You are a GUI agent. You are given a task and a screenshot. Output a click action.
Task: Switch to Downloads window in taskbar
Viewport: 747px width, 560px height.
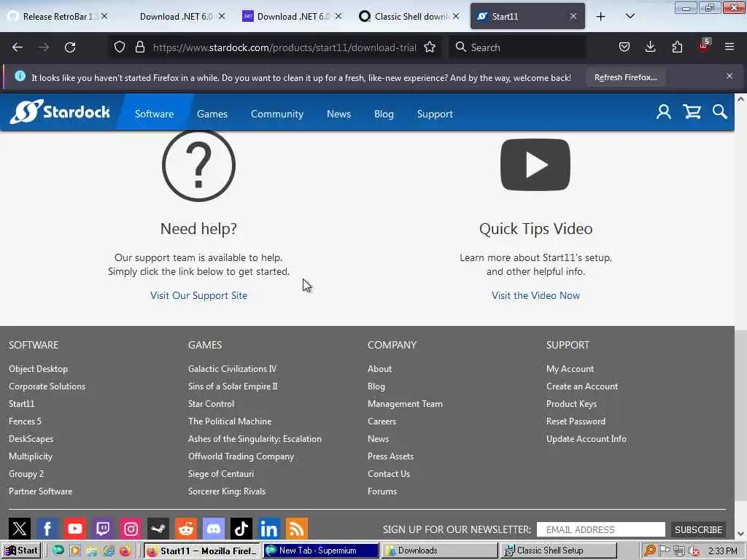pyautogui.click(x=439, y=551)
